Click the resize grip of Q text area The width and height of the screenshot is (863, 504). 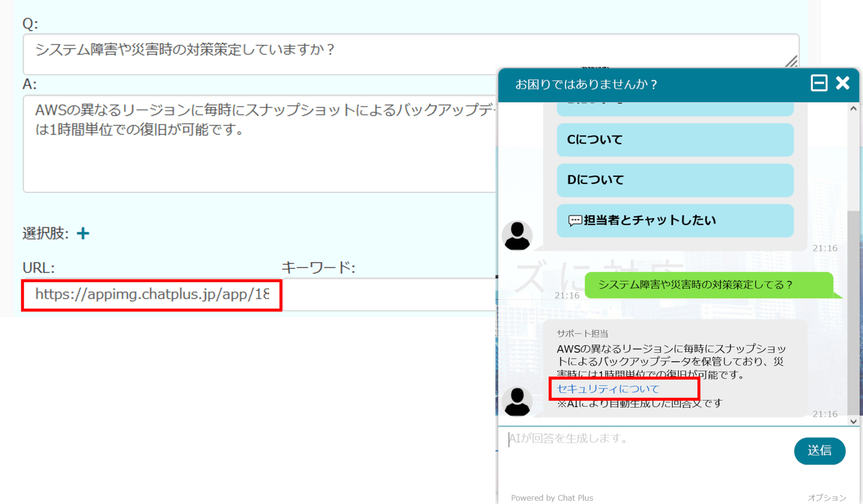point(792,62)
